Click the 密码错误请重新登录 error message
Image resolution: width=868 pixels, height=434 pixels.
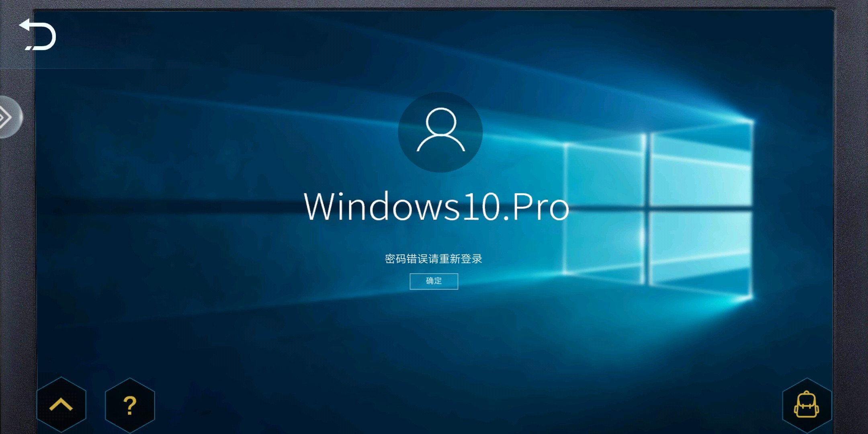434,259
